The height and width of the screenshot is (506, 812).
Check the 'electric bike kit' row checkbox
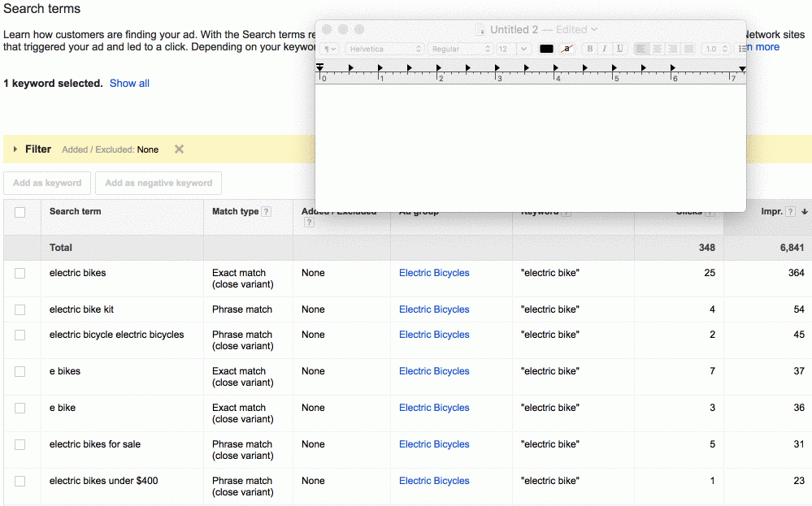tap(20, 310)
